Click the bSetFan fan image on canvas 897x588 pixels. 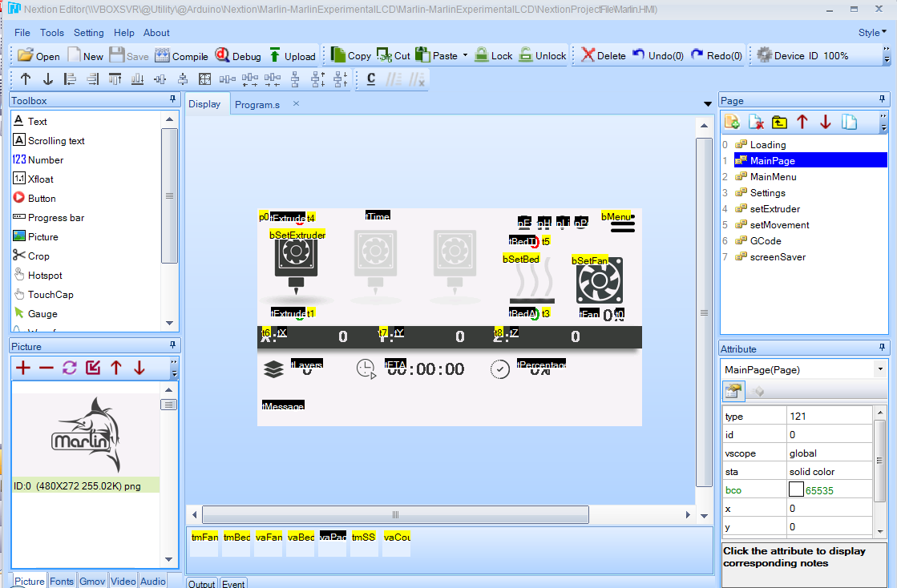point(599,280)
